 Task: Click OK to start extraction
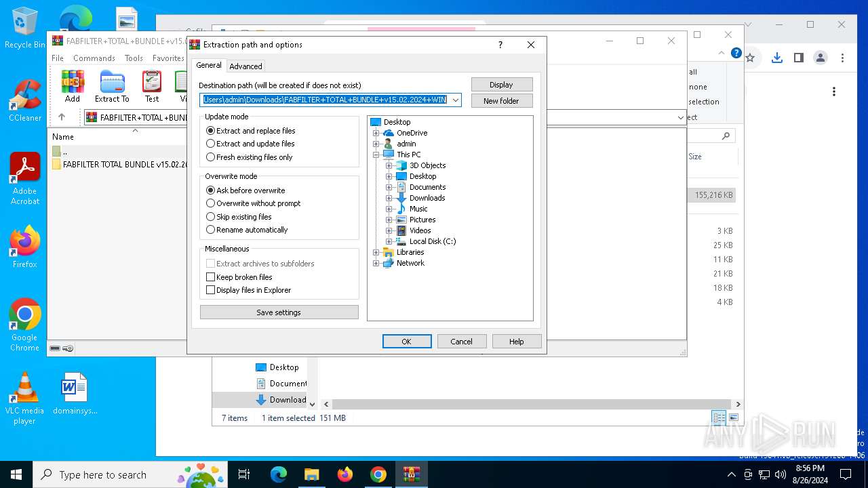tap(406, 342)
